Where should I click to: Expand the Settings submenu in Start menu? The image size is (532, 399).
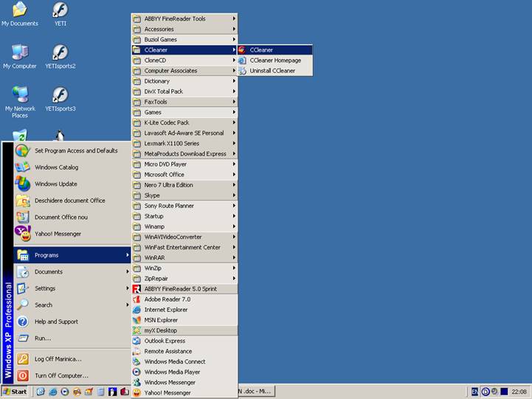coord(45,288)
